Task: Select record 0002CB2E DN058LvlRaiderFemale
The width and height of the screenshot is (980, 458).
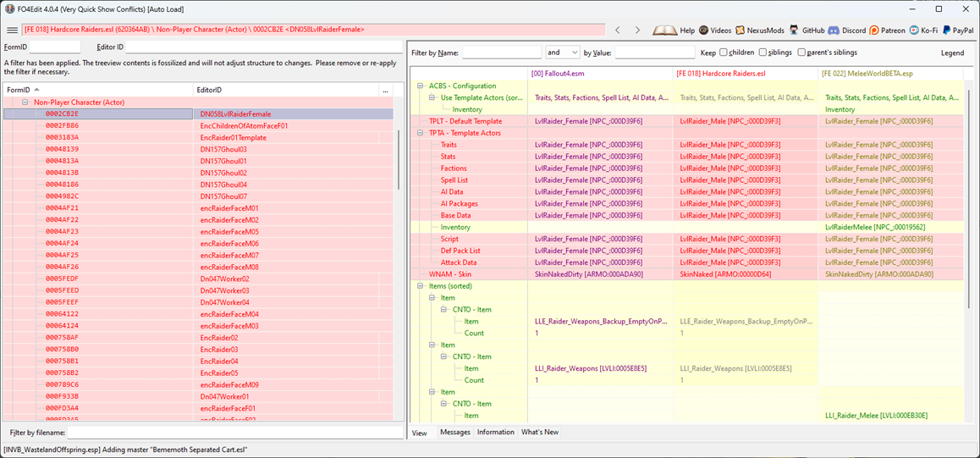Action: (x=198, y=113)
